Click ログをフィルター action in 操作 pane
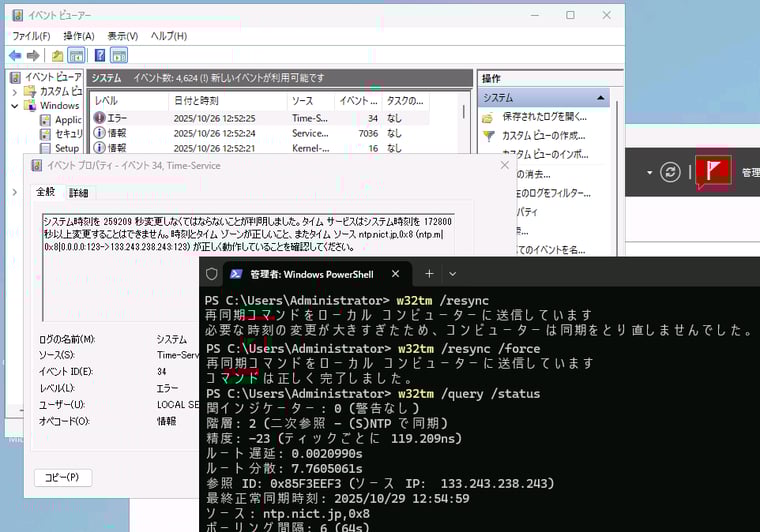The height and width of the screenshot is (532, 760). tap(553, 193)
